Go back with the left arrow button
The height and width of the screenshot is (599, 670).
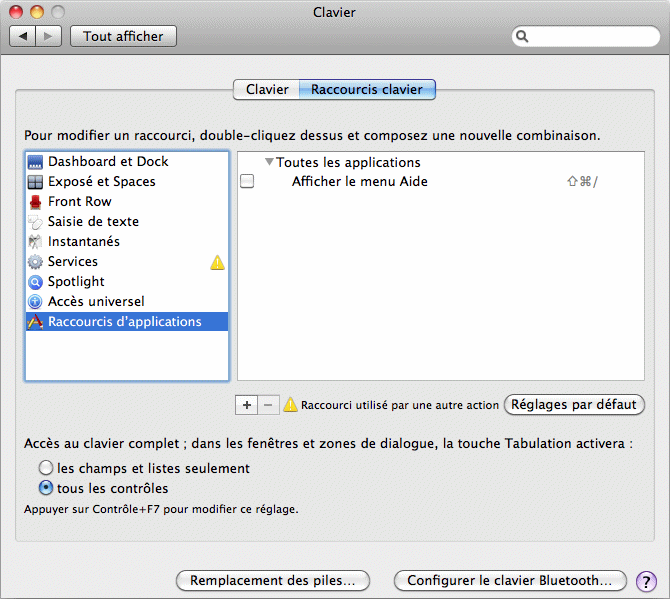23,36
